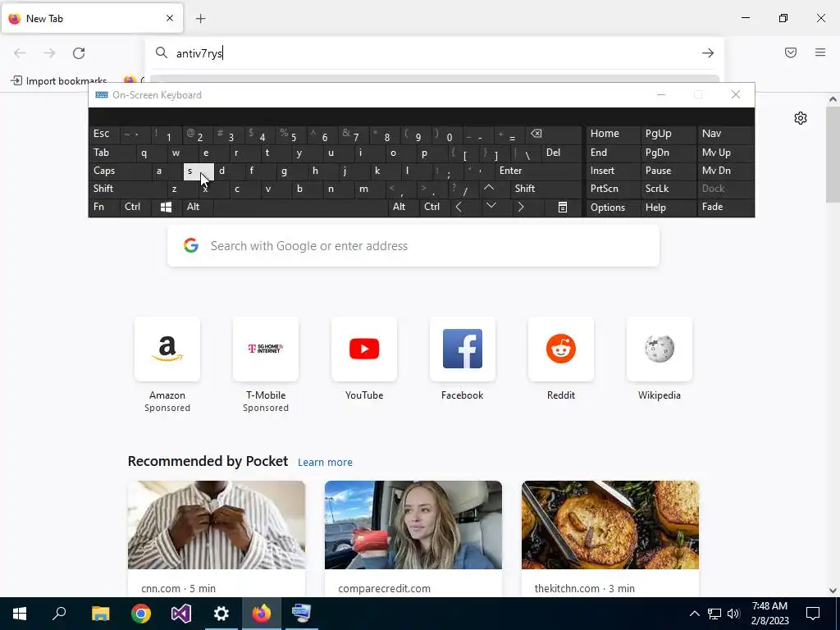The width and height of the screenshot is (840, 630).
Task: Toggle ScrLk key on On-Screen Keyboard
Action: [668, 189]
